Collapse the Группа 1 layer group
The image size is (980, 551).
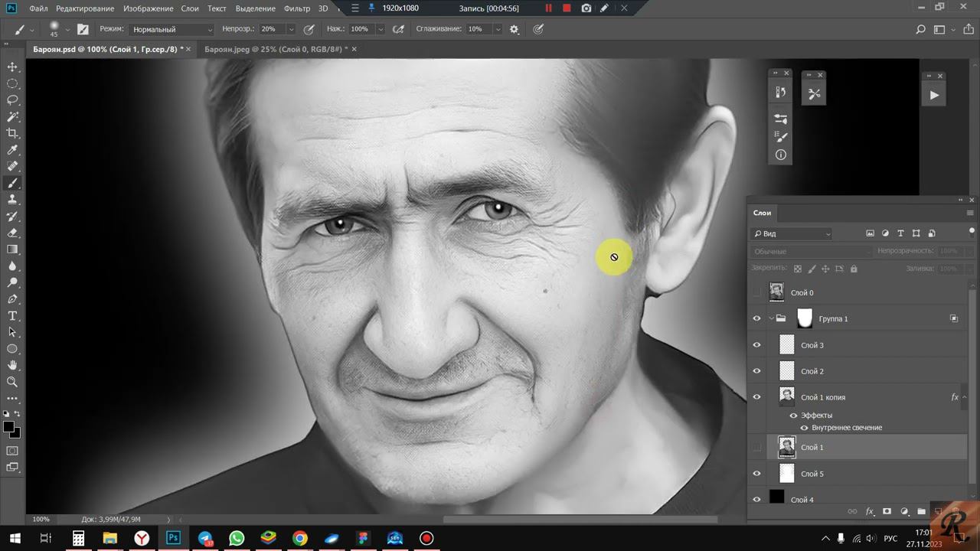[x=771, y=318]
